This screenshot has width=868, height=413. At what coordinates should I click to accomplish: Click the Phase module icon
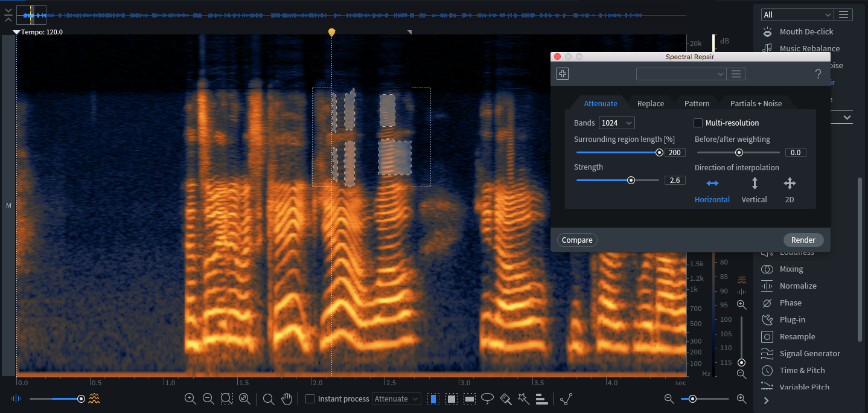767,303
